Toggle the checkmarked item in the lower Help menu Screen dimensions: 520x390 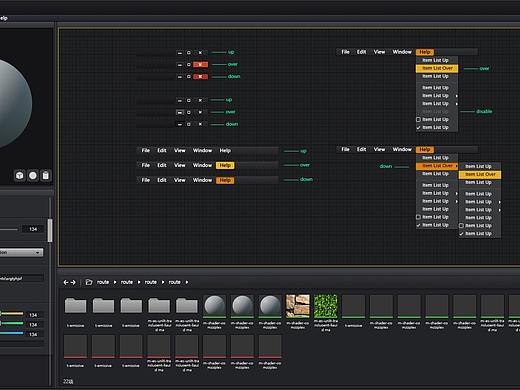437,225
